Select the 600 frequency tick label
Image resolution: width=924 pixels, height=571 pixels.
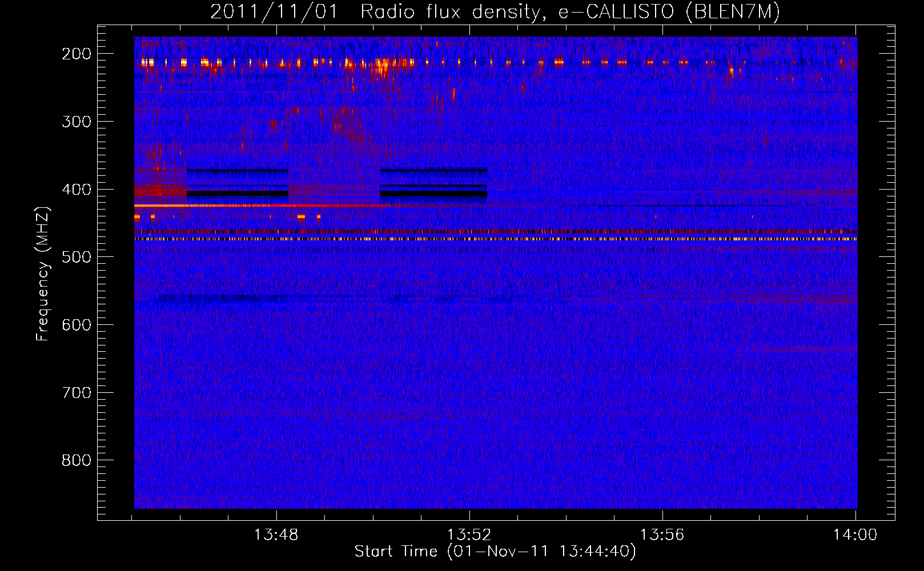point(77,325)
